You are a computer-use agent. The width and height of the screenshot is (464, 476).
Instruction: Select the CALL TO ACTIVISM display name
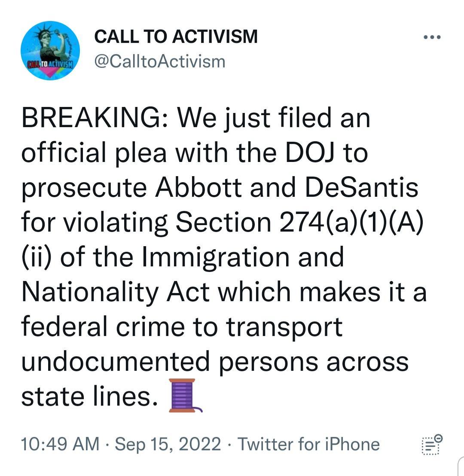click(x=176, y=37)
